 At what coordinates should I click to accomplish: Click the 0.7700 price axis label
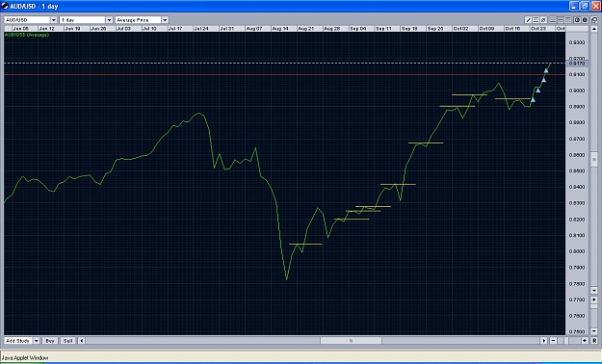coord(577,299)
